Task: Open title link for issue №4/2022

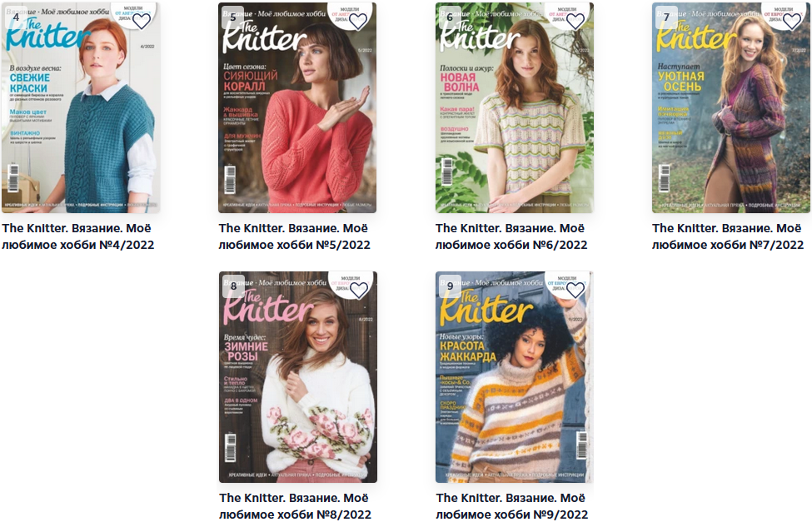Action: (77, 236)
